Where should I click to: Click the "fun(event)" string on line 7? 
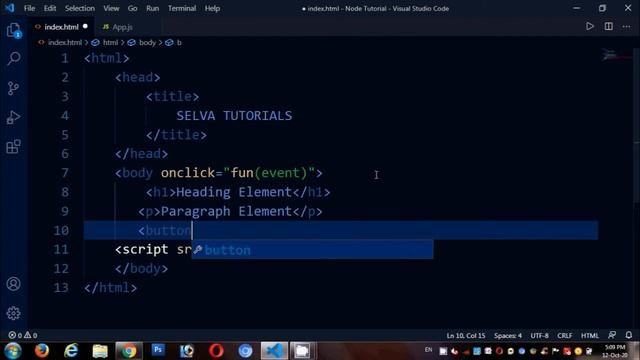point(269,173)
